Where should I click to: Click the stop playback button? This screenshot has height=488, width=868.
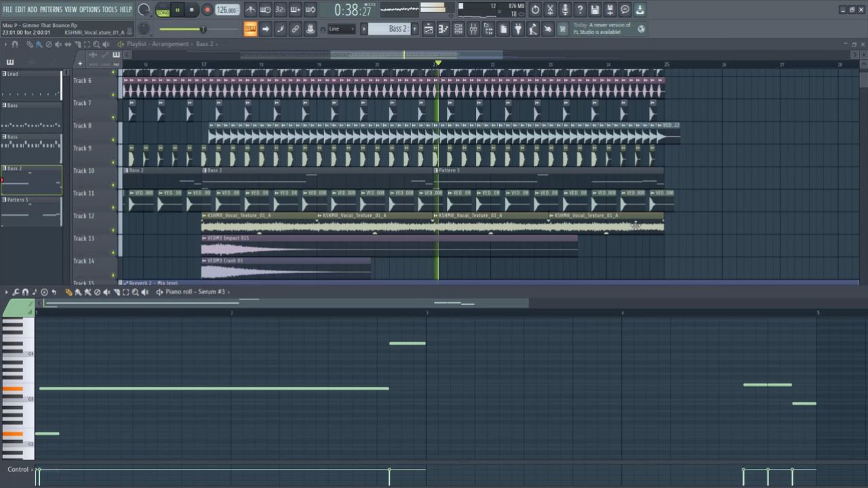point(192,10)
